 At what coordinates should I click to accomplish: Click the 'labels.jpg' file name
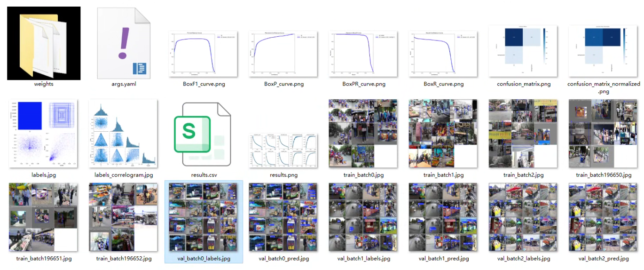pyautogui.click(x=44, y=175)
